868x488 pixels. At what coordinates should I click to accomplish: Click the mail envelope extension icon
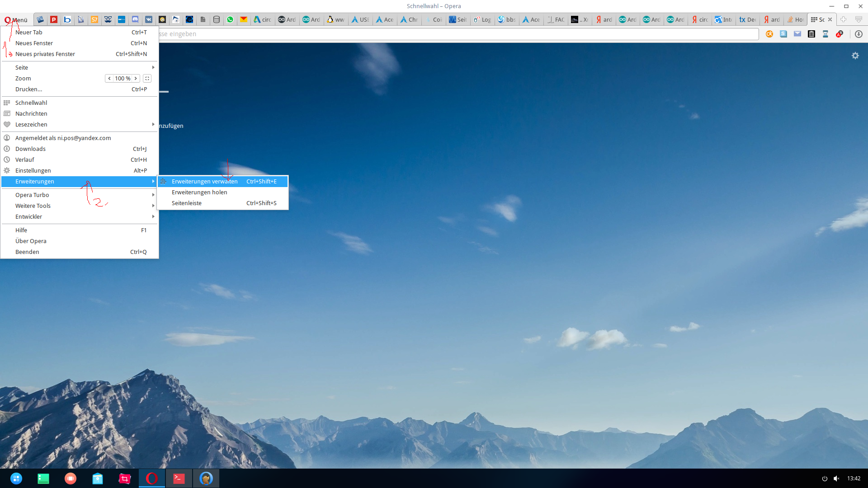coord(797,34)
